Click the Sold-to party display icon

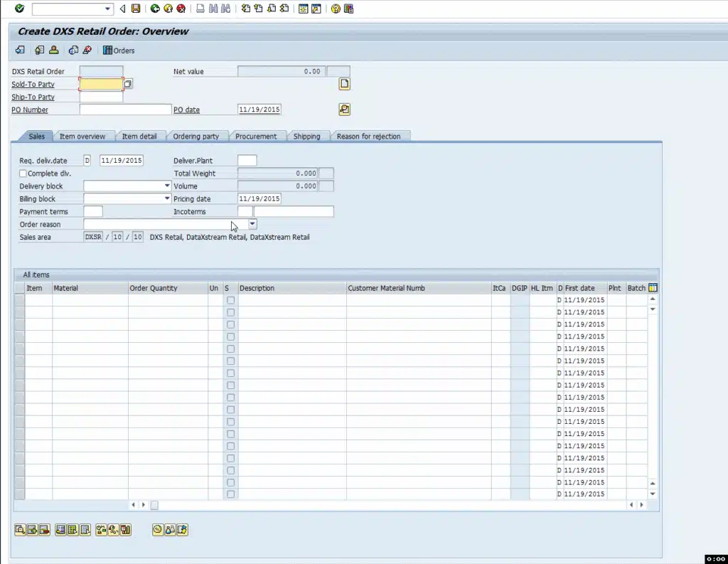tap(128, 83)
